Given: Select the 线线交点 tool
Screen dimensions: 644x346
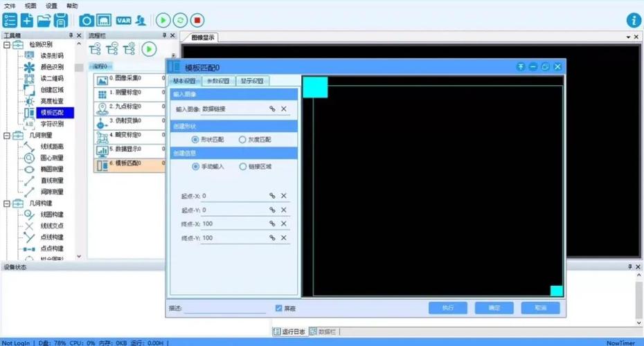Looking at the screenshot, I should pos(52,226).
